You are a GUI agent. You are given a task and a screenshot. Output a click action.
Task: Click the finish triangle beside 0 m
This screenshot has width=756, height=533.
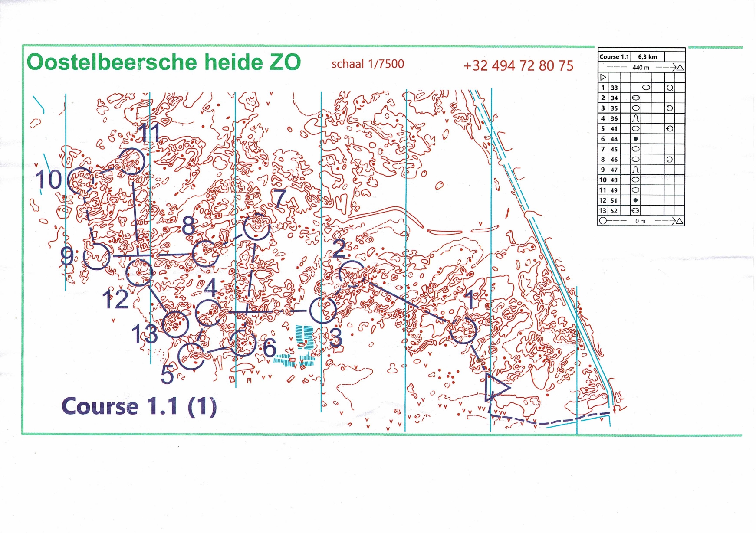pyautogui.click(x=680, y=221)
